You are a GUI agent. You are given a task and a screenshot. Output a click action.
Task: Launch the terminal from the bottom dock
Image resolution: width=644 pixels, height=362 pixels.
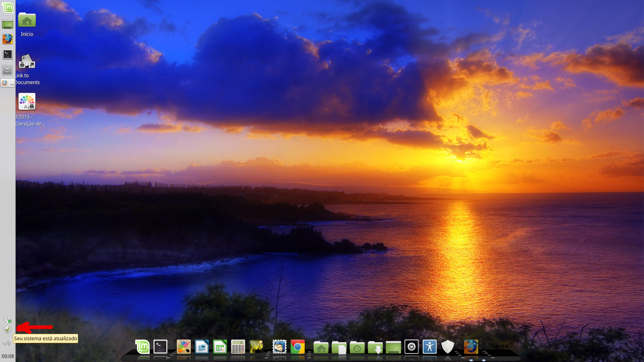161,347
